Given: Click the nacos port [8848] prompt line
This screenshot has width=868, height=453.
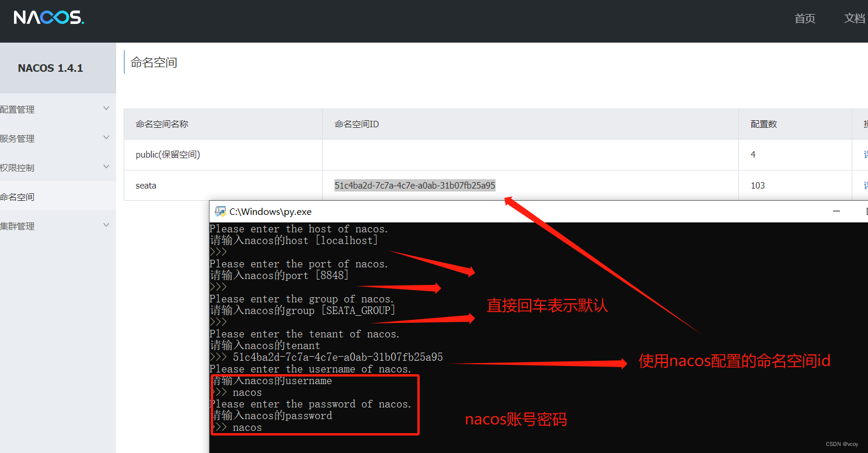Looking at the screenshot, I should click(279, 276).
